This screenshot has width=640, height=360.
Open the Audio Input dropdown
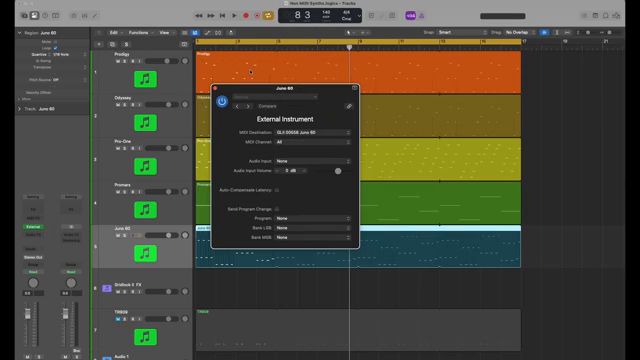point(313,161)
